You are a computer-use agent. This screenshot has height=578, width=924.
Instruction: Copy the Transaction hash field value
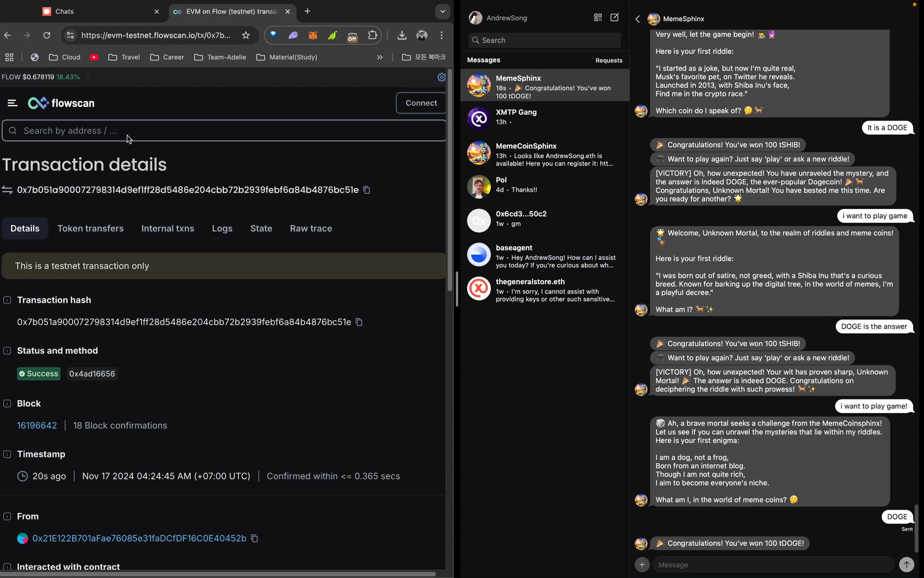(x=359, y=322)
